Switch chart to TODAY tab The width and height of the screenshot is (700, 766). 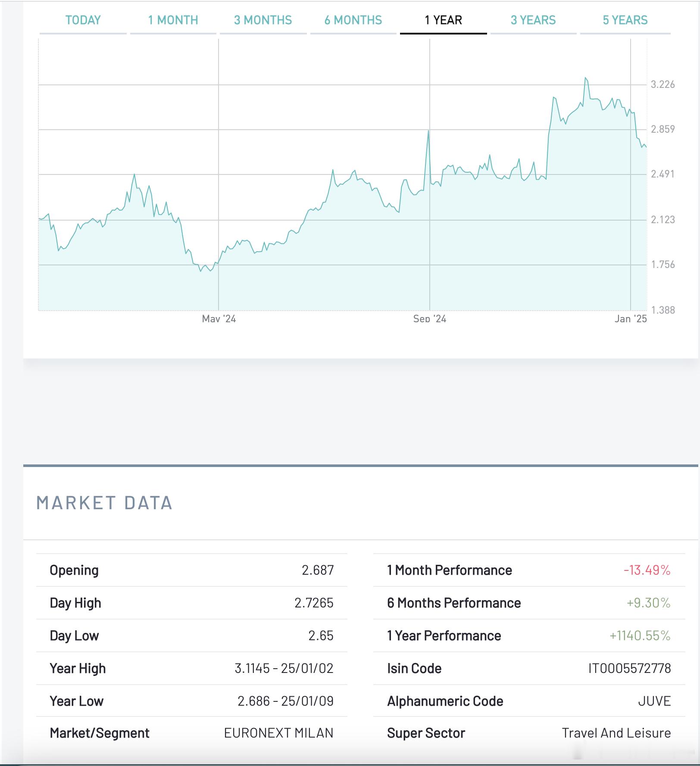click(83, 20)
